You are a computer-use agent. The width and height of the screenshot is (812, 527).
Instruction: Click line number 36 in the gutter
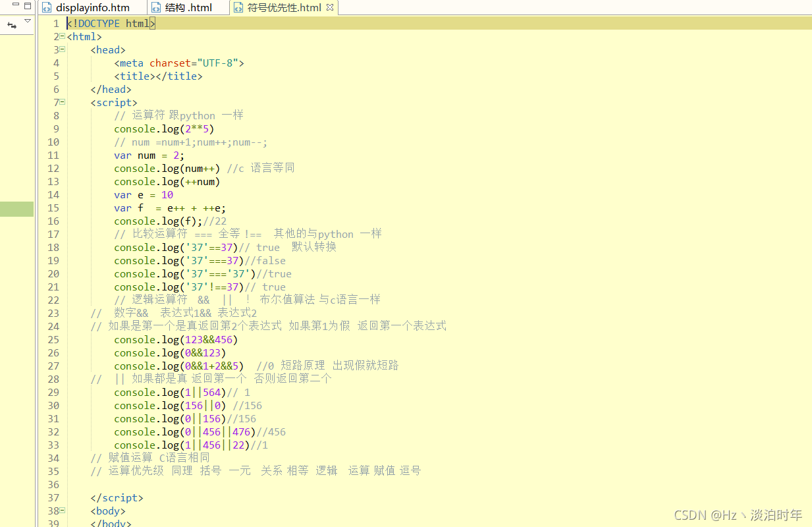pos(53,485)
